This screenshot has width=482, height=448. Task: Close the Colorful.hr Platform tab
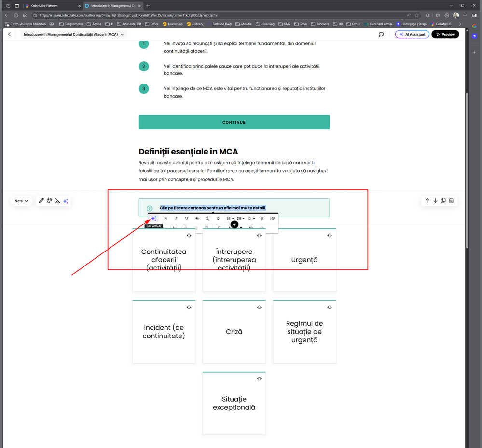pyautogui.click(x=79, y=6)
